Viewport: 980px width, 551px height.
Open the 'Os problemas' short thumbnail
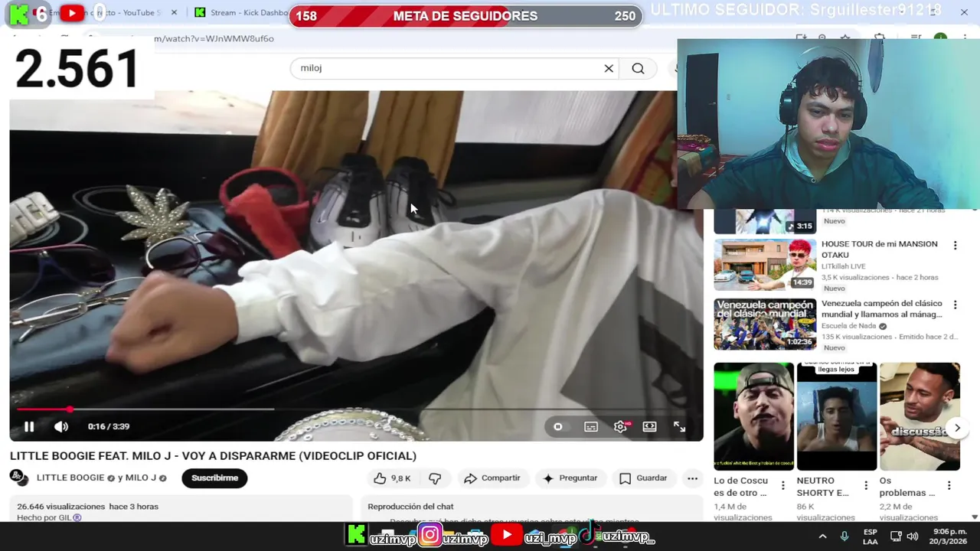point(920,416)
